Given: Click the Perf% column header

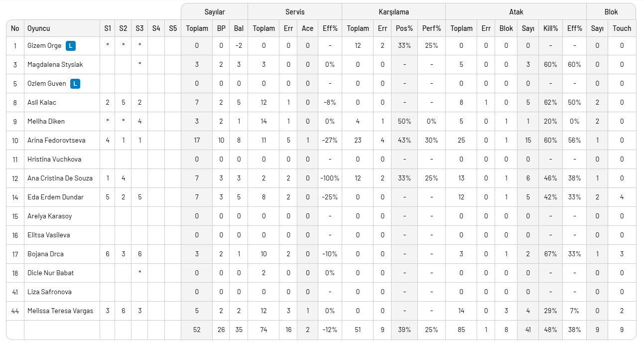Looking at the screenshot, I should tap(431, 28).
